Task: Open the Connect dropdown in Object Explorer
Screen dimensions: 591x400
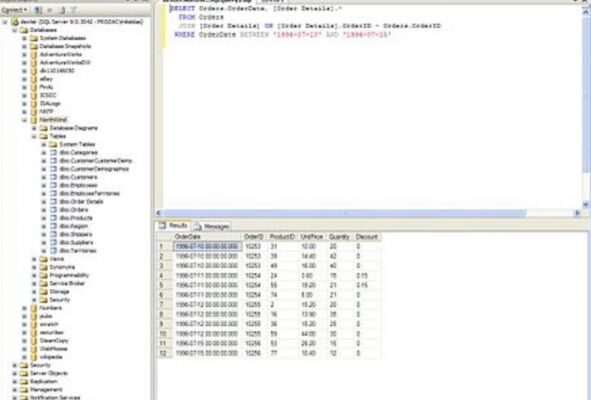Action: [14, 10]
